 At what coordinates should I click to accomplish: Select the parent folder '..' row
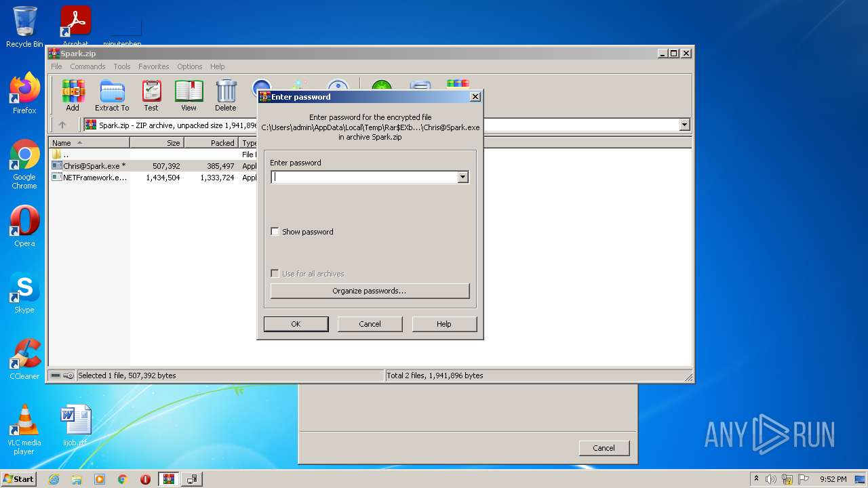pos(153,155)
